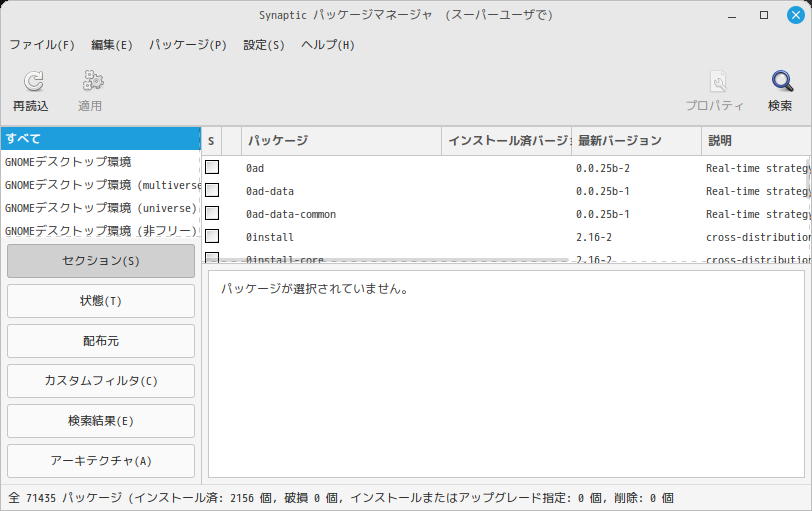812x511 pixels.
Task: Select GNOMEデスクトップ環境 (universe) section
Action: (101, 208)
